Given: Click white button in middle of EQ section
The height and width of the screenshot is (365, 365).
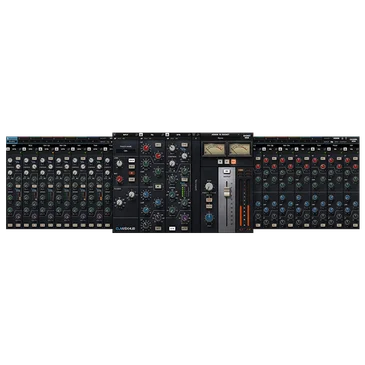Looking at the screenshot, I should pos(158,187).
